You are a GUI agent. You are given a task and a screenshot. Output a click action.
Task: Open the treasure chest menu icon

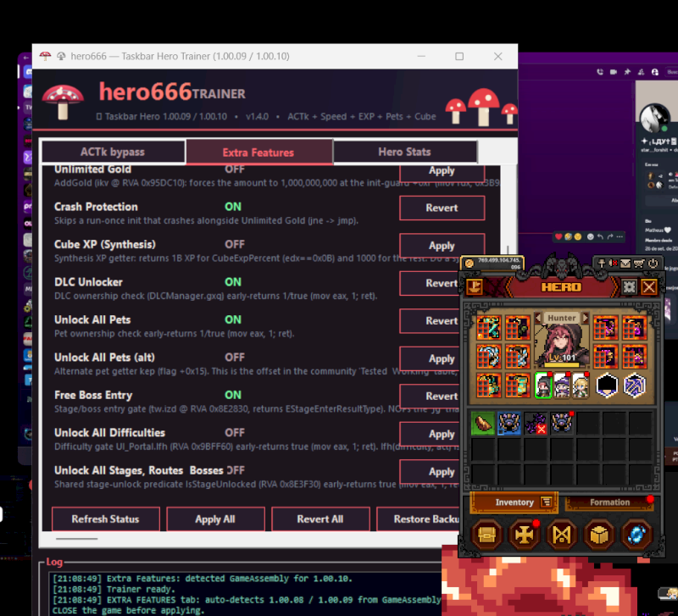[486, 535]
